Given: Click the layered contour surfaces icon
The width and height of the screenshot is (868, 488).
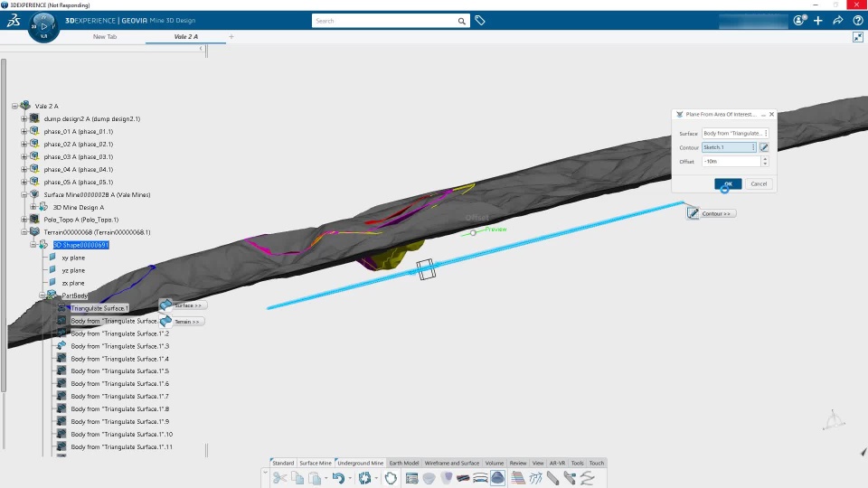Looking at the screenshot, I should point(480,478).
